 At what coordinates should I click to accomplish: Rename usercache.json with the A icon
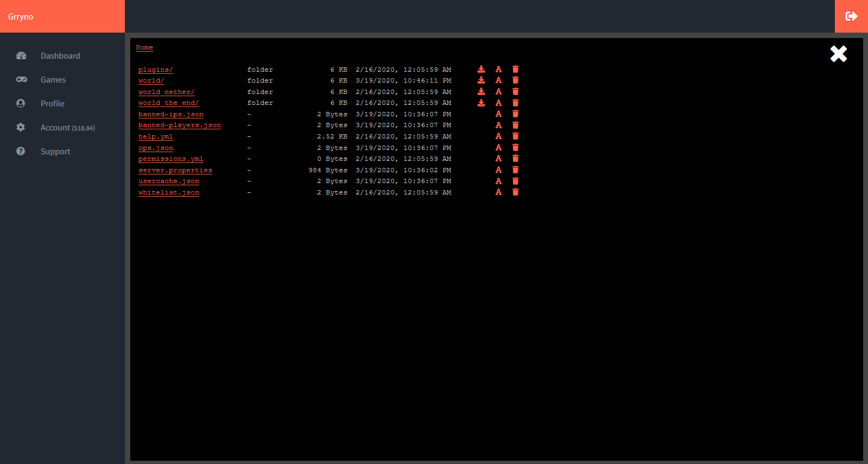tap(498, 181)
